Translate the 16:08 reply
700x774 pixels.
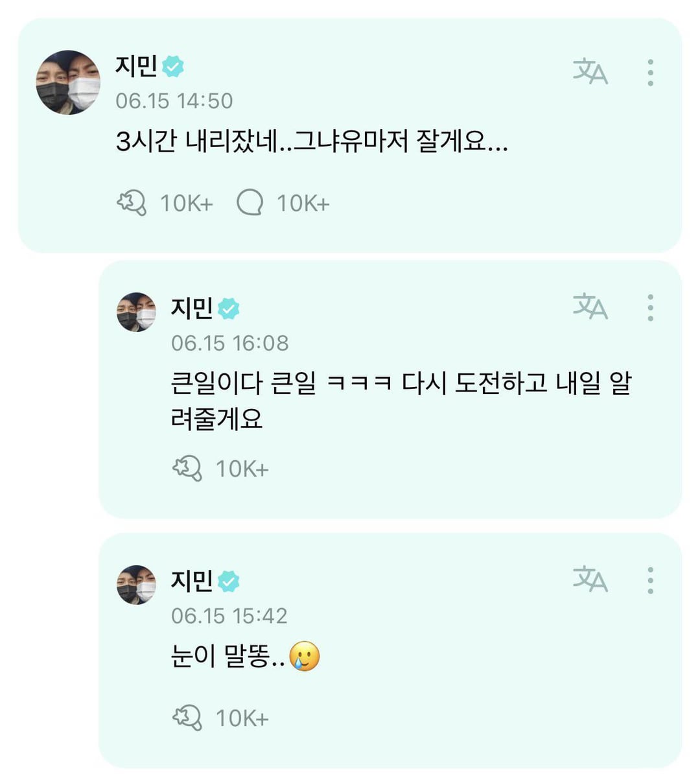coord(590,306)
